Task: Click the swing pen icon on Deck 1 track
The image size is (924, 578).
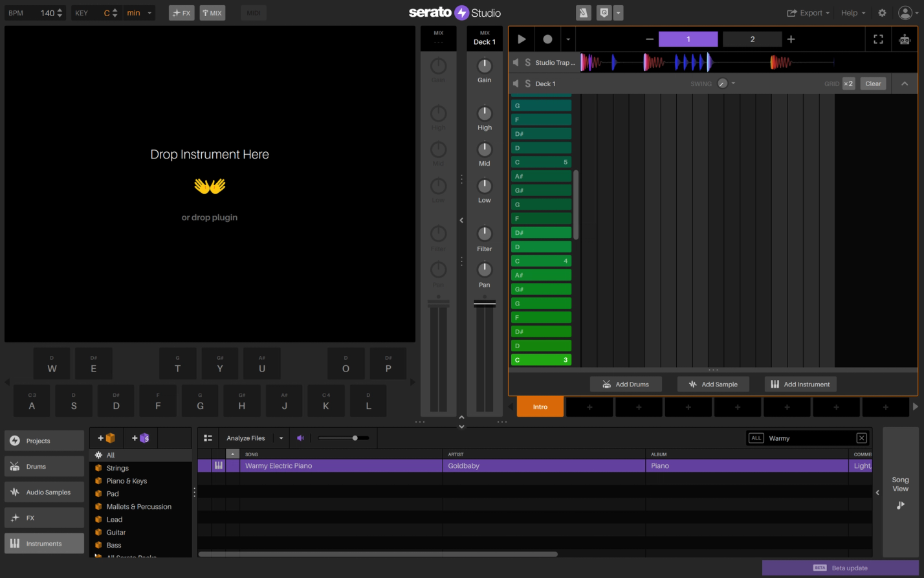Action: tap(722, 83)
